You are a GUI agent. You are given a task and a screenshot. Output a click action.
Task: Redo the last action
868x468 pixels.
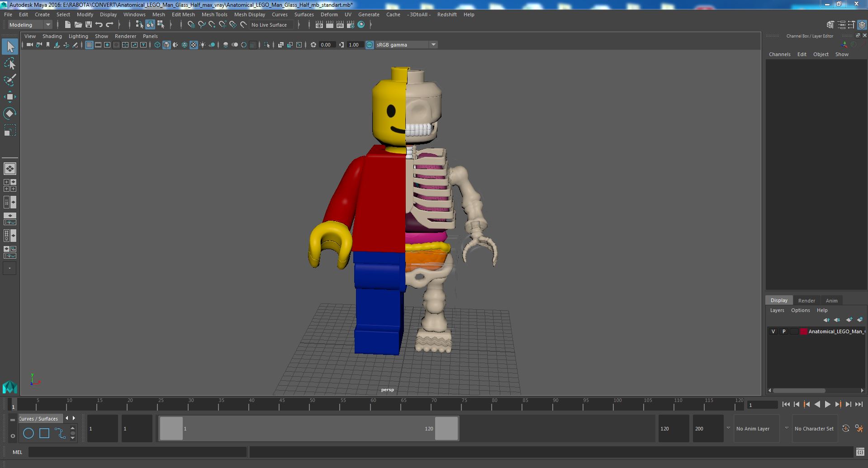point(109,25)
